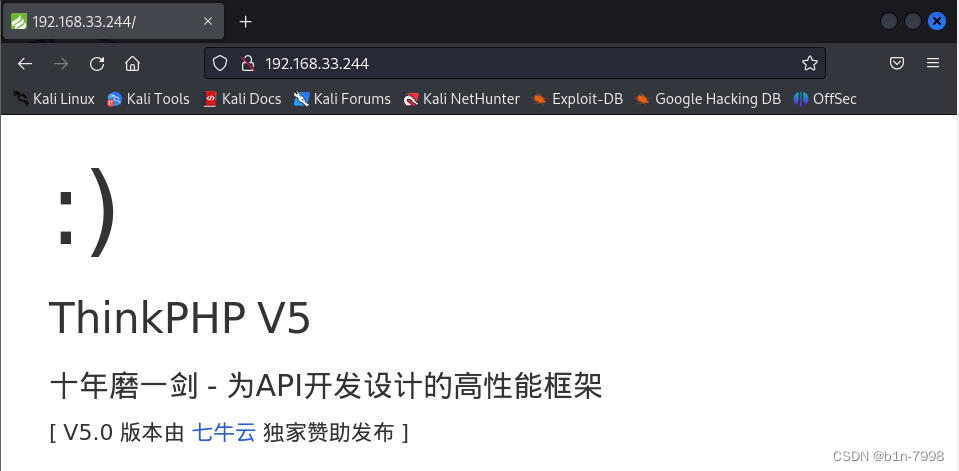Open the OffSec bookmark

pos(825,98)
